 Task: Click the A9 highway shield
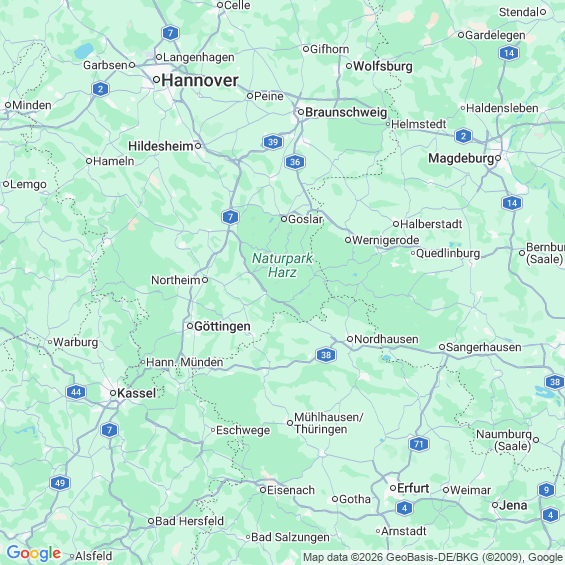tap(546, 490)
